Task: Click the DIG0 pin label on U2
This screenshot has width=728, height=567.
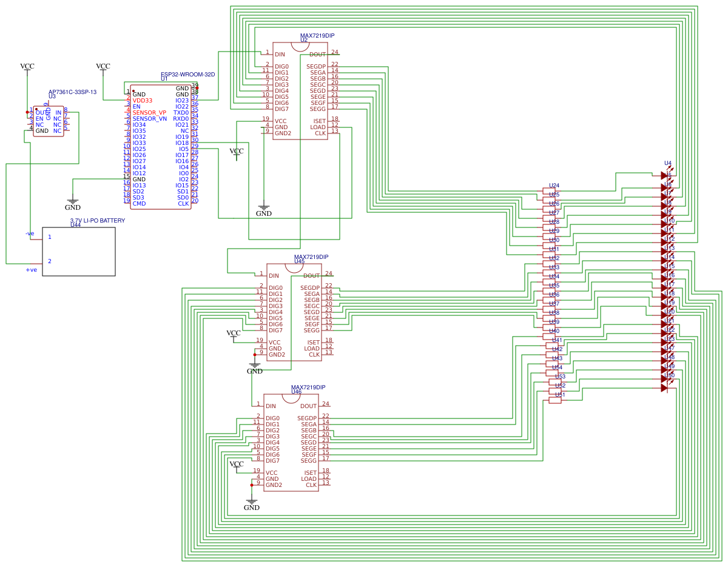Action: pos(281,67)
